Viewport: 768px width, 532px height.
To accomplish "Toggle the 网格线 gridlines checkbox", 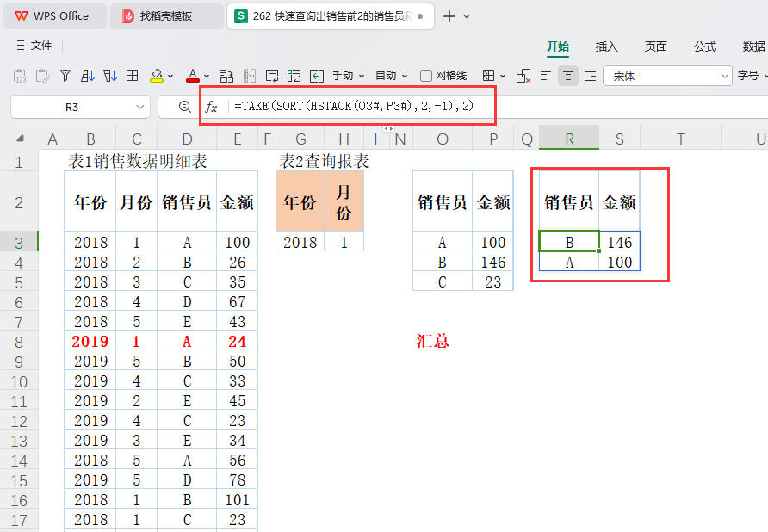I will pos(426,76).
